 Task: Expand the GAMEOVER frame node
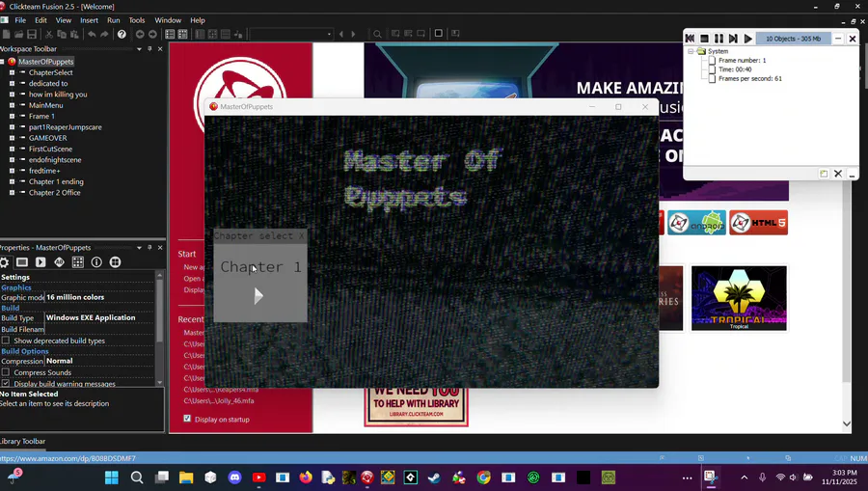tap(12, 138)
